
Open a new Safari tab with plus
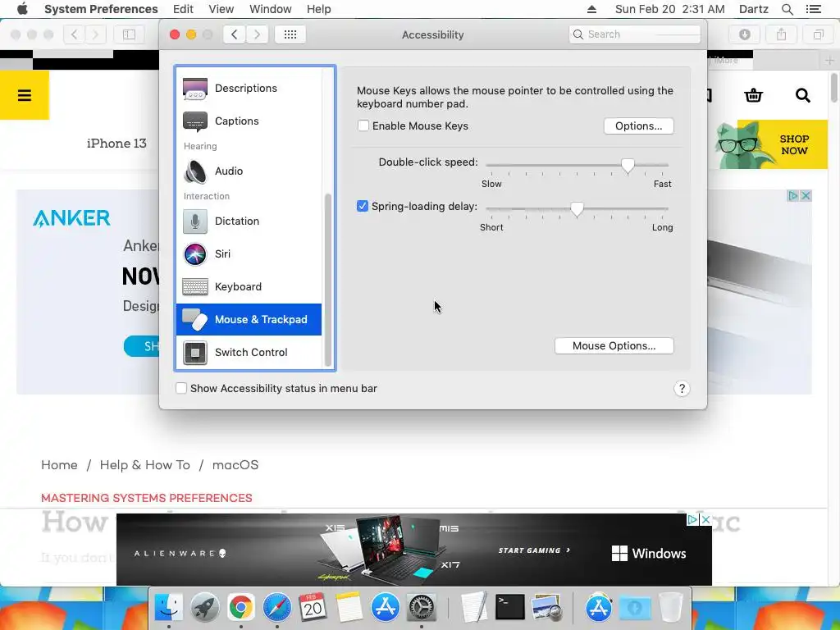(829, 61)
